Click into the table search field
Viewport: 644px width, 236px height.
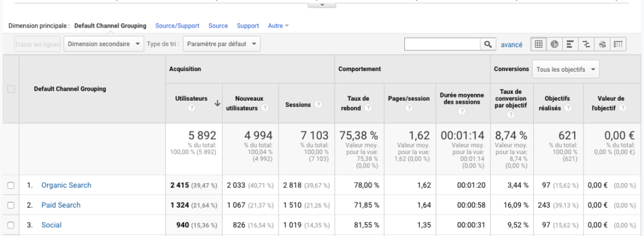coord(442,44)
